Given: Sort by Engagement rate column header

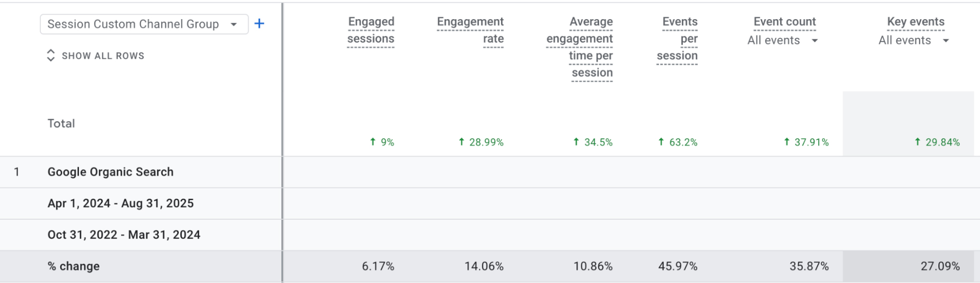Looking at the screenshot, I should pyautogui.click(x=470, y=30).
